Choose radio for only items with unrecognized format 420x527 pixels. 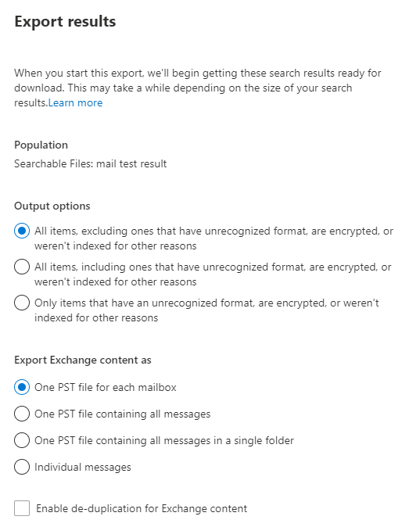pos(22,303)
